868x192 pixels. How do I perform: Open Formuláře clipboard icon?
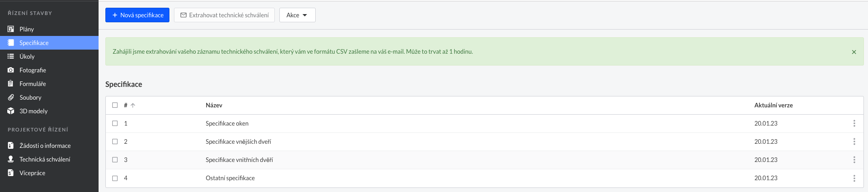click(11, 84)
